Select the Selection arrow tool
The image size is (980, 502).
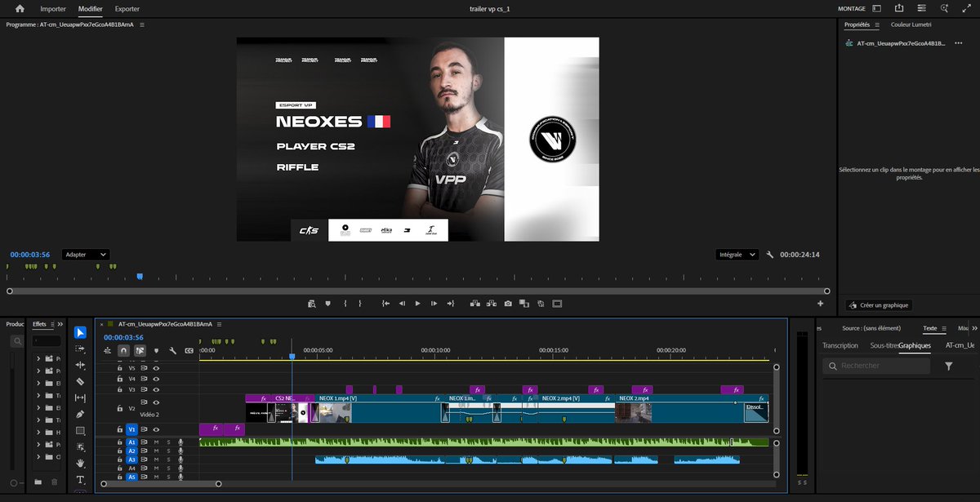click(x=80, y=332)
